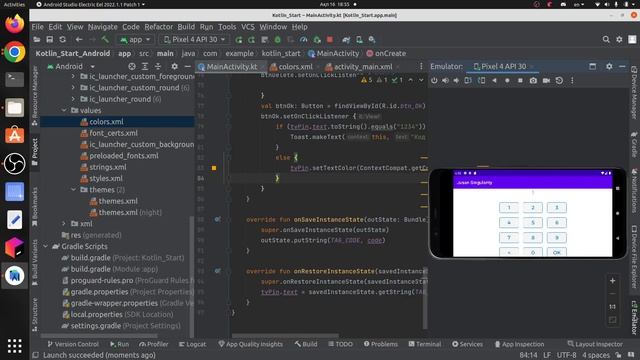This screenshot has height=360, width=640.
Task: Select the MainActivity.kt editor tab
Action: (x=231, y=67)
